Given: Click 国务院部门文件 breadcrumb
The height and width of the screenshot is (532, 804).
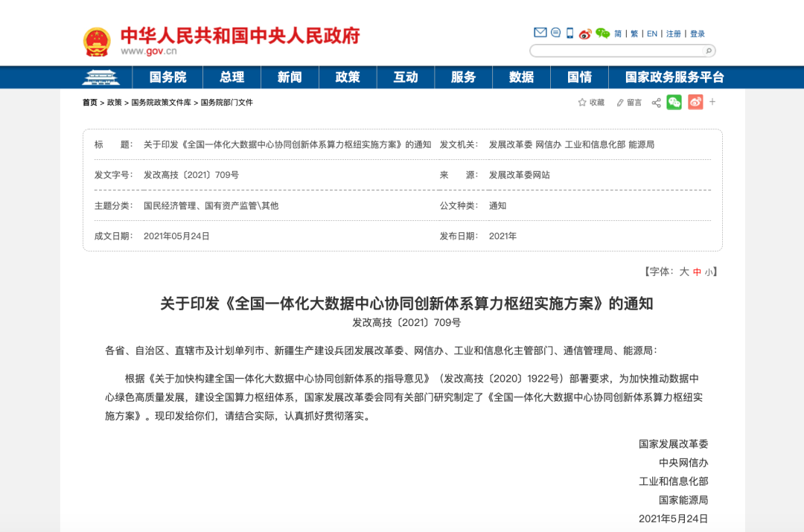Looking at the screenshot, I should [x=226, y=103].
